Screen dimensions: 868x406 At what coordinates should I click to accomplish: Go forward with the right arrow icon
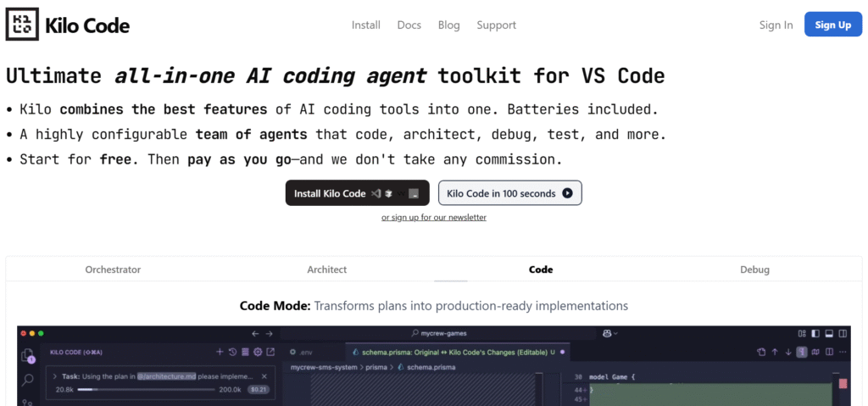point(270,333)
